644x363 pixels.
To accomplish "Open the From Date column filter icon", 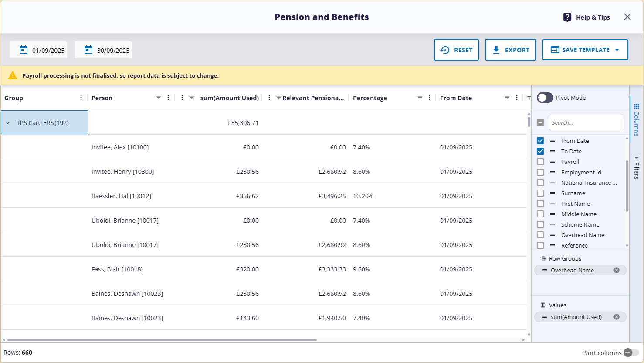I will [507, 98].
